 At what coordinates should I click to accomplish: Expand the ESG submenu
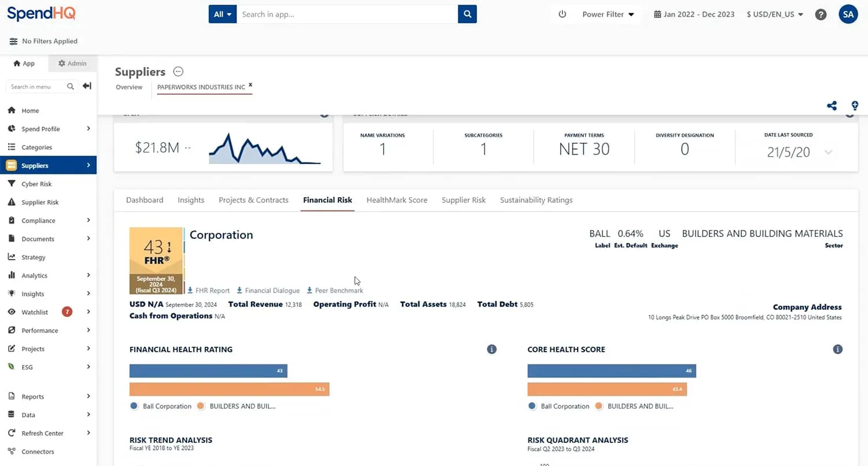point(89,367)
